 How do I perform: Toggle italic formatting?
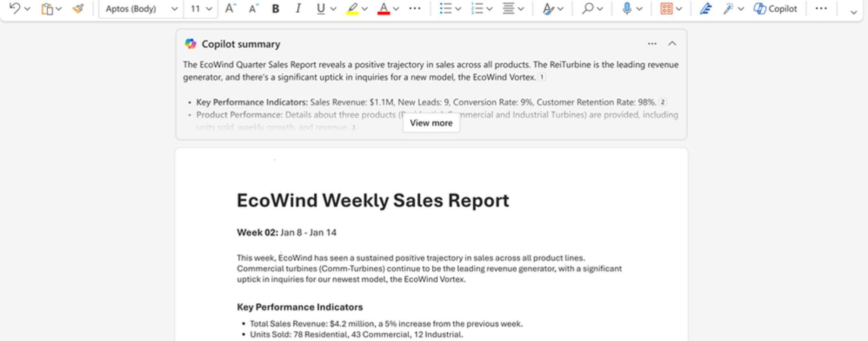[x=298, y=8]
